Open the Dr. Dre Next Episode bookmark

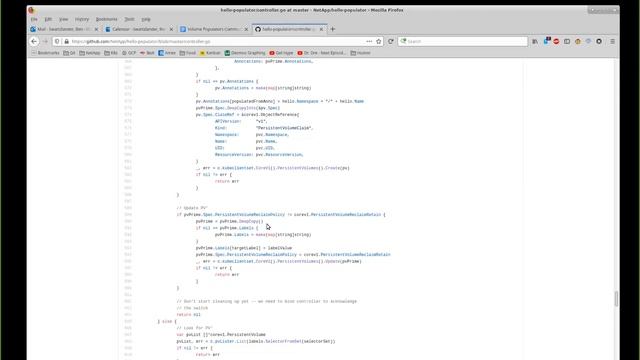(x=322, y=53)
